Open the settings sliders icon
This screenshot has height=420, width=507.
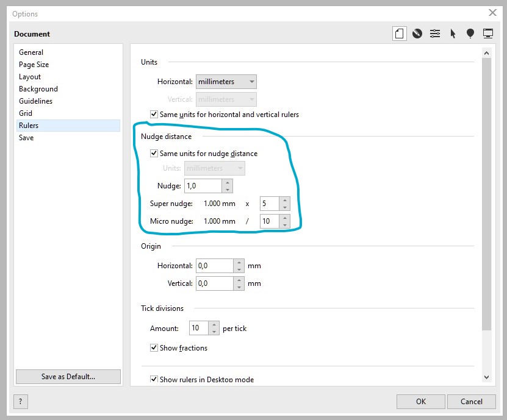click(435, 34)
